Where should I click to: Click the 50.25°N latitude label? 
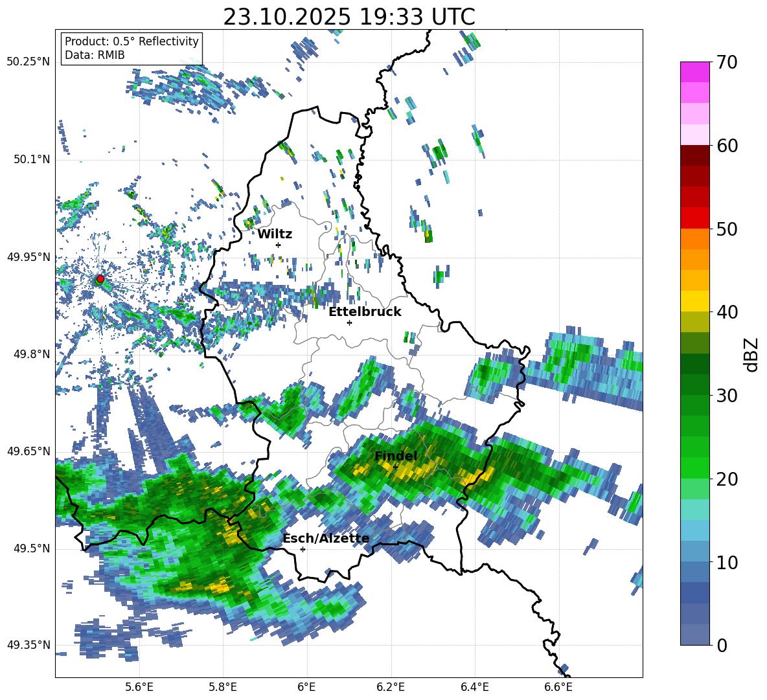29,62
